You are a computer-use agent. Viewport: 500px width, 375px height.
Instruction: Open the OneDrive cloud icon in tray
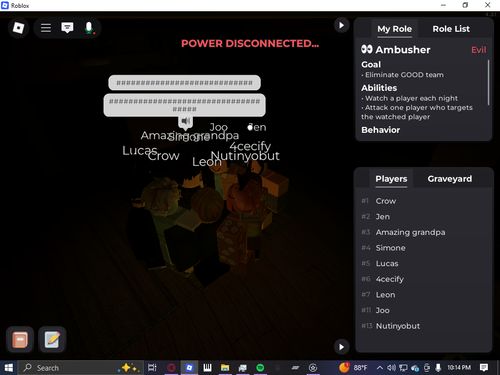tap(415, 368)
